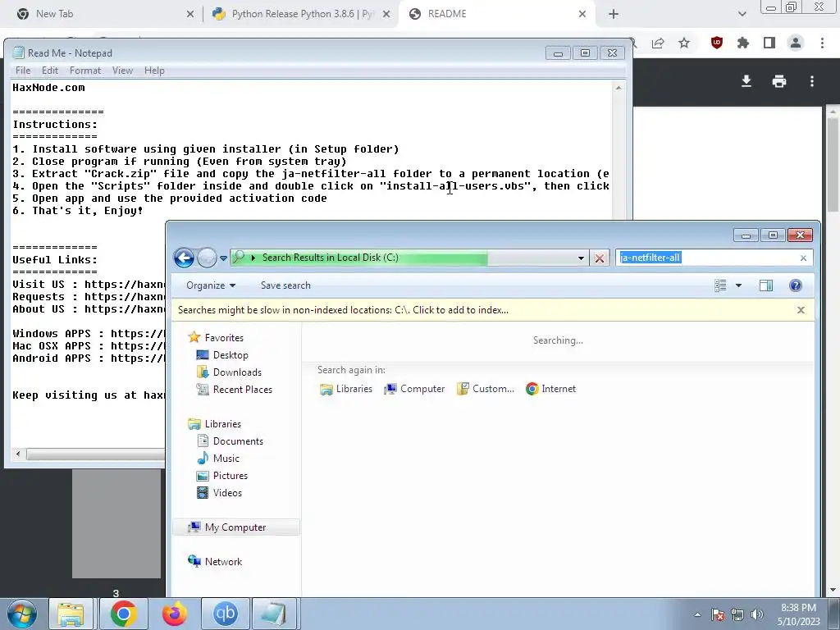
Task: Click the Explorer forward navigation arrow
Action: click(207, 258)
